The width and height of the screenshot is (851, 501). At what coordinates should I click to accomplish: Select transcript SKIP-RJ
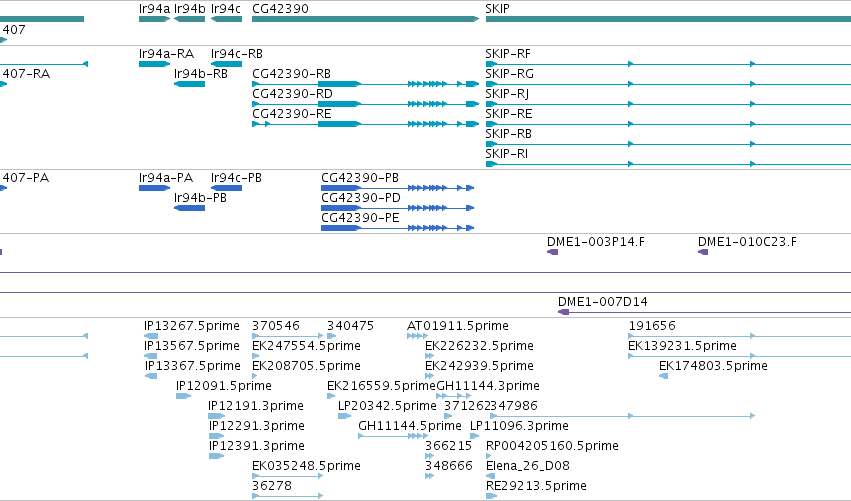coord(668,104)
